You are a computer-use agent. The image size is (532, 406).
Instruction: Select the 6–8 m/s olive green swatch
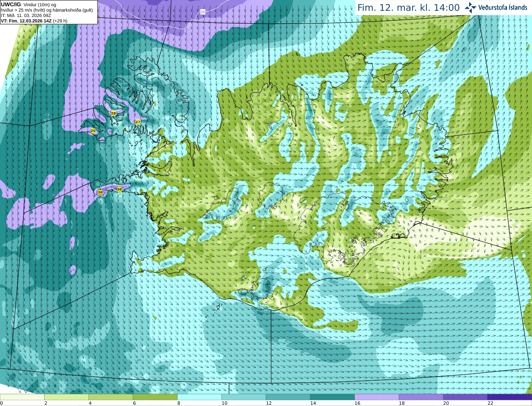point(155,397)
